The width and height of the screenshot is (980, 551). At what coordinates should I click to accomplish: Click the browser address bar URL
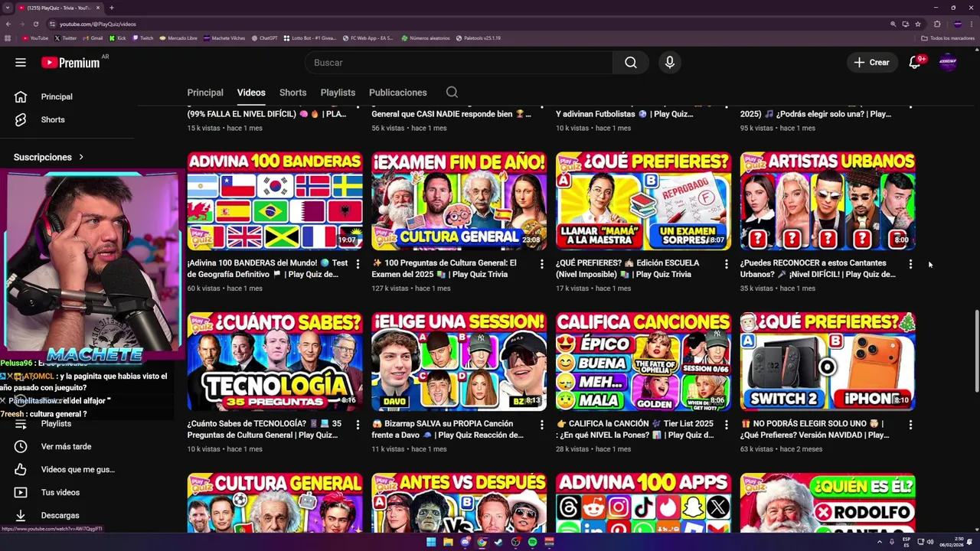98,24
